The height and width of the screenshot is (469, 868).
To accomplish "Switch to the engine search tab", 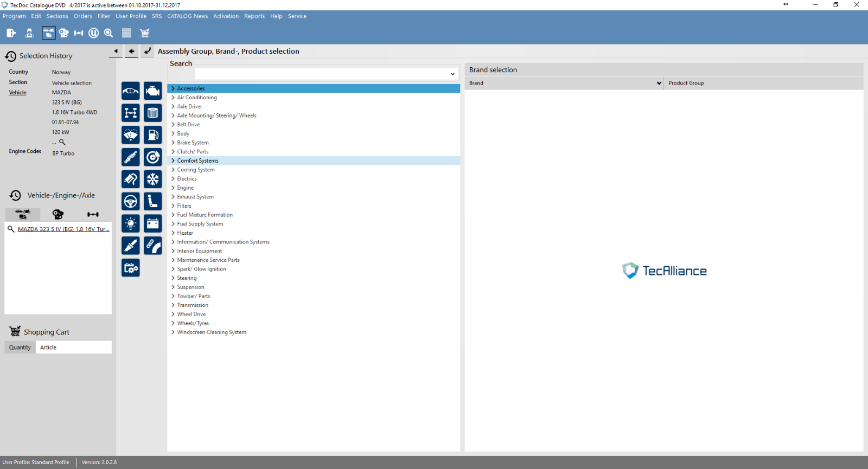I will point(58,214).
